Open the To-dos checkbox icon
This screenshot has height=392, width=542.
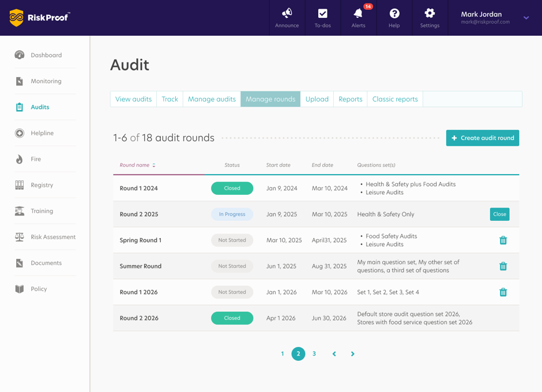point(322,13)
